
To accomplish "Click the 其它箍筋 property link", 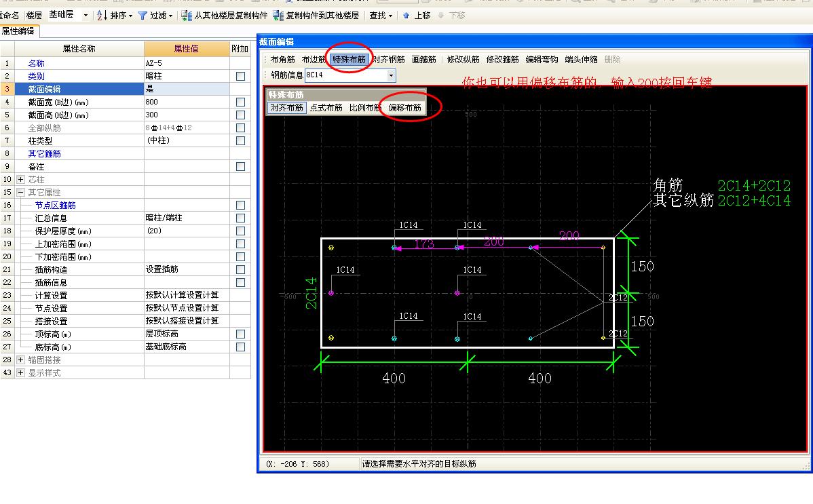I will (45, 153).
